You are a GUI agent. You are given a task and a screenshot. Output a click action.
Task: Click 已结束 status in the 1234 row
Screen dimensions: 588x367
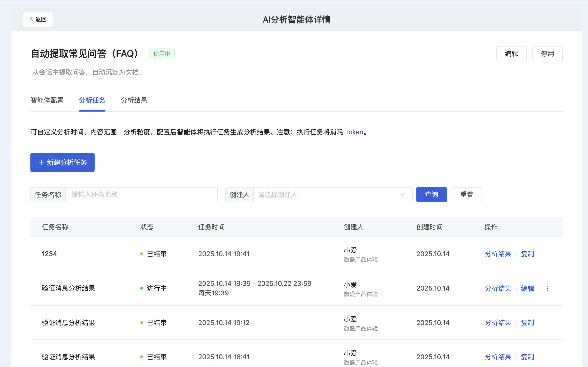(157, 254)
